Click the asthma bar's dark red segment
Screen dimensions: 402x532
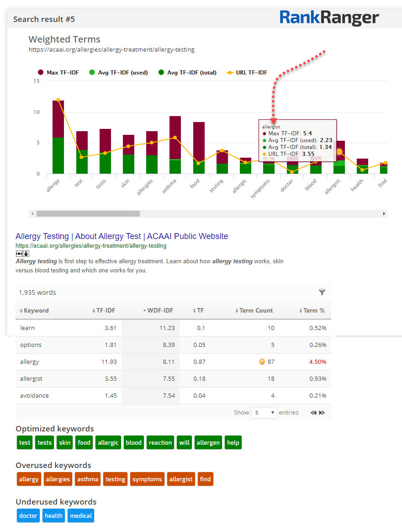(x=175, y=137)
